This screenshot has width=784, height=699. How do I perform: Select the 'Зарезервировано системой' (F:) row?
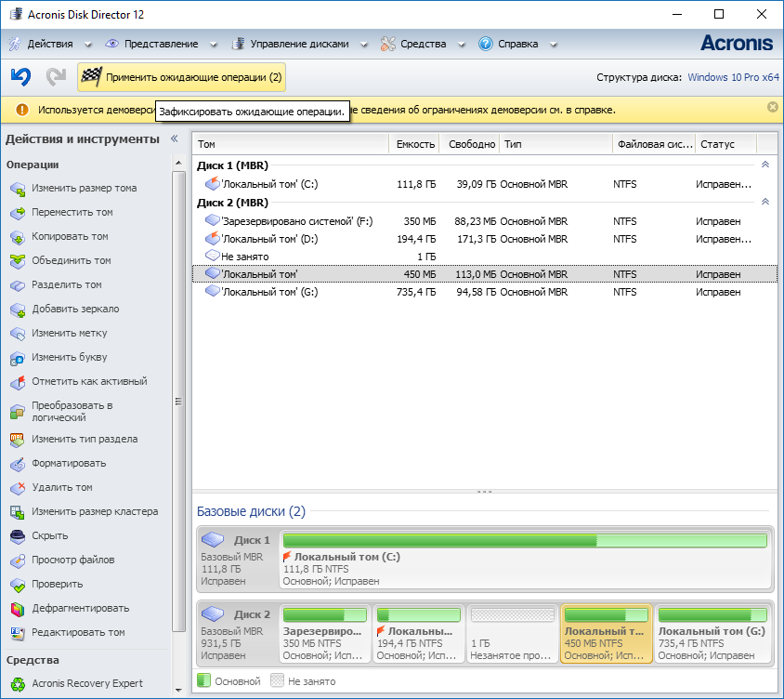point(485,221)
